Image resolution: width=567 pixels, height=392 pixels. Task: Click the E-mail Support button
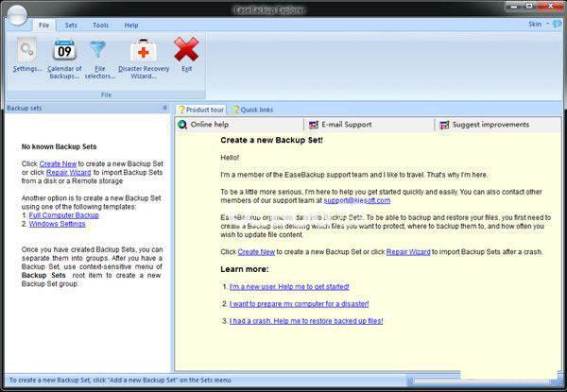(x=369, y=125)
